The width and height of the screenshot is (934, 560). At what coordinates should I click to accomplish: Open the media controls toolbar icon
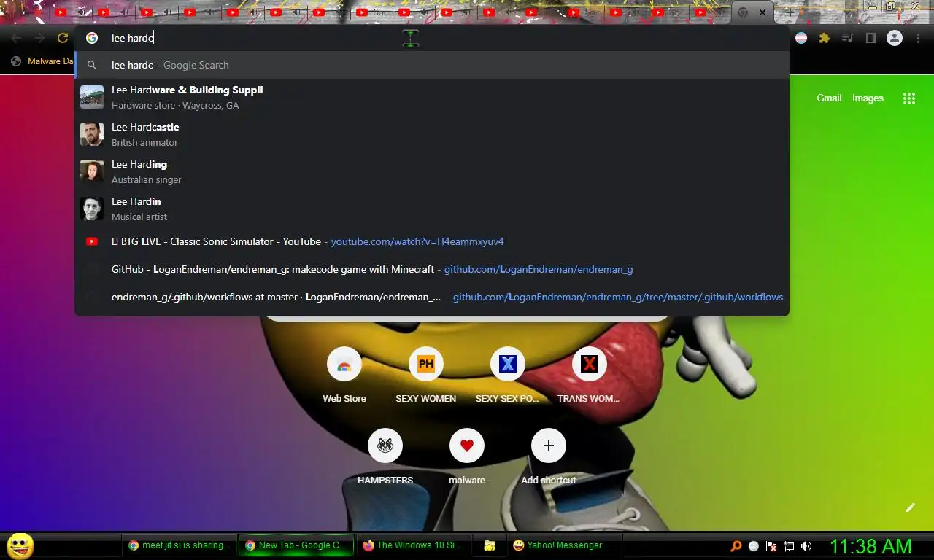coord(848,38)
